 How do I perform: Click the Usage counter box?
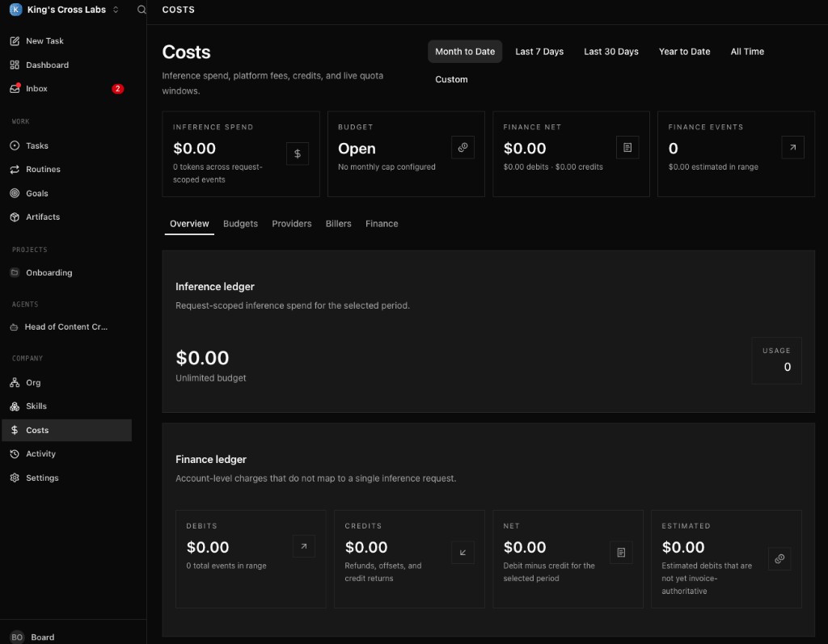[x=776, y=360]
